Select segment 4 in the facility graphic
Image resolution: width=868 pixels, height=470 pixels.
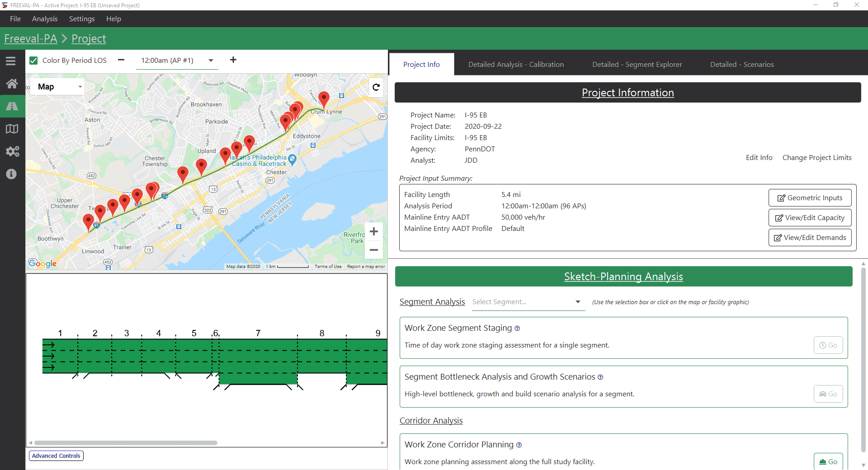[x=159, y=356]
